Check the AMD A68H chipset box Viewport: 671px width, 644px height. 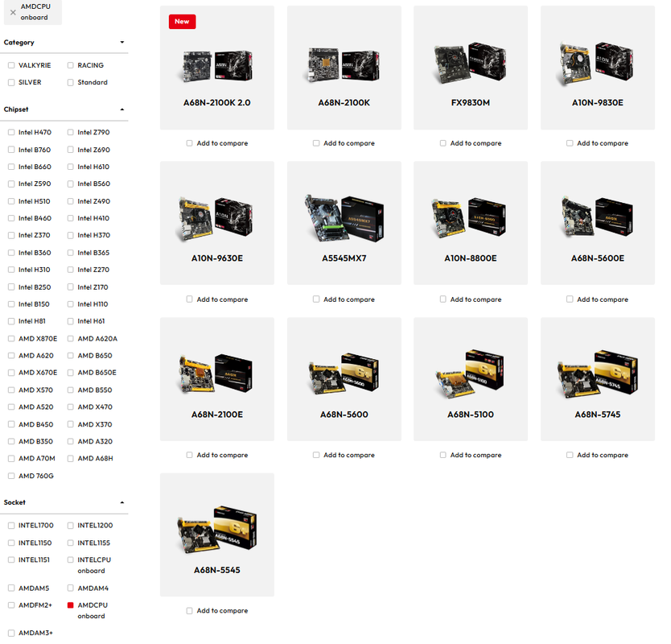click(71, 459)
